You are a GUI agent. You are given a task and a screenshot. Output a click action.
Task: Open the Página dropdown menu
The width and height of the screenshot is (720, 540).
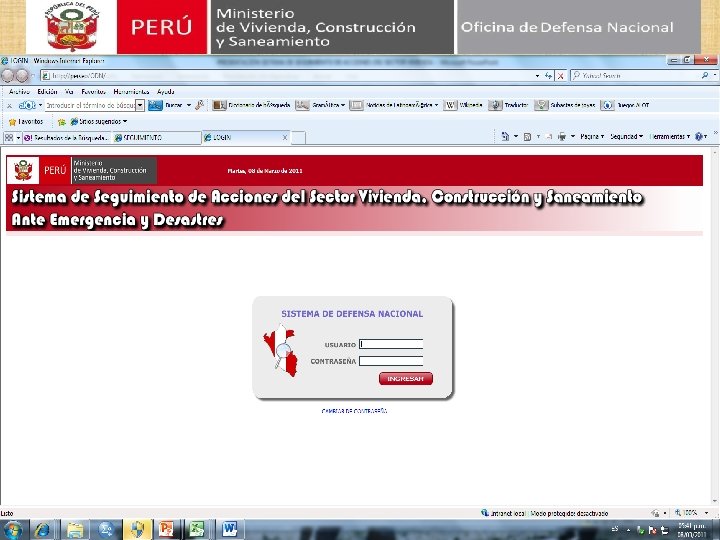pos(592,136)
